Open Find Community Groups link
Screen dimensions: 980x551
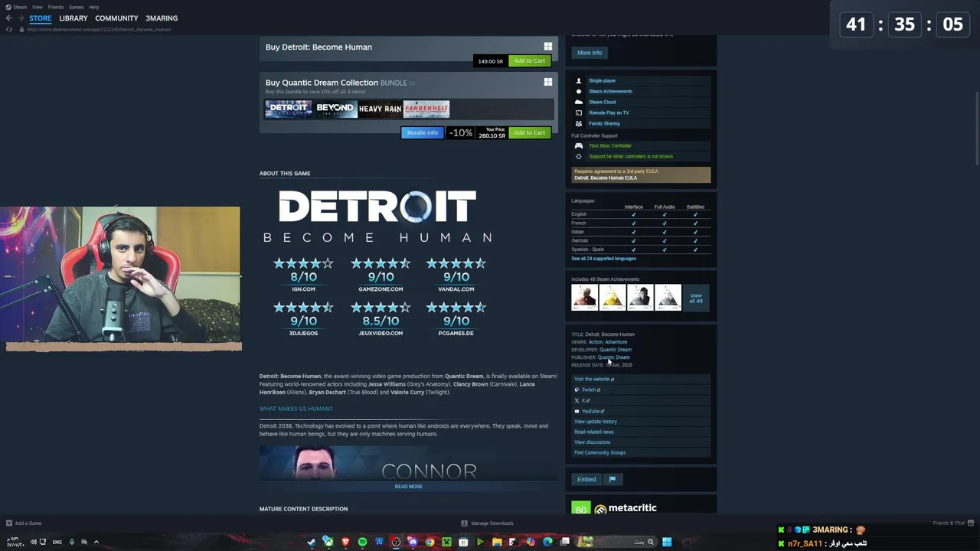(599, 452)
